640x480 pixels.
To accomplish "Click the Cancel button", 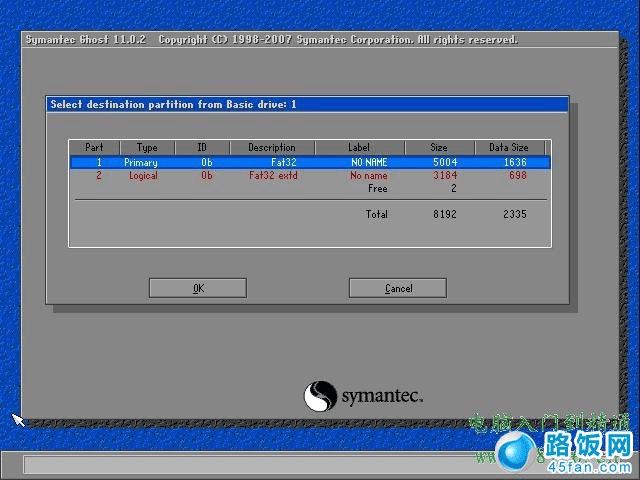I will point(398,288).
